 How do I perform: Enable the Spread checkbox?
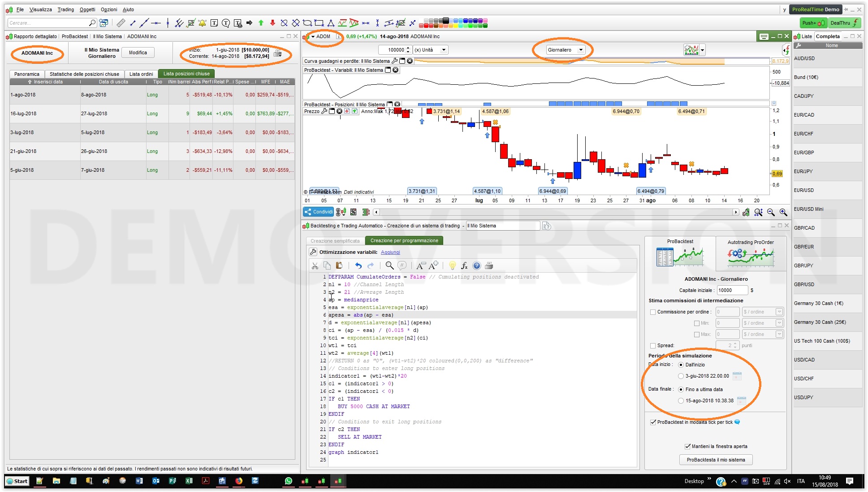click(653, 345)
